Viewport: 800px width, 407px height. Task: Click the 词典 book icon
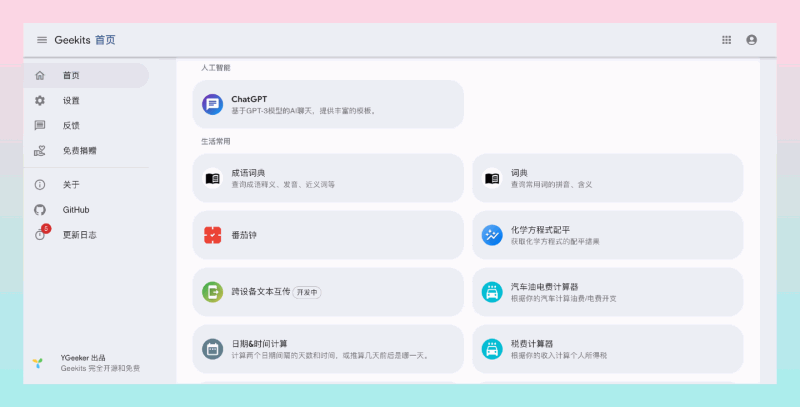click(492, 178)
